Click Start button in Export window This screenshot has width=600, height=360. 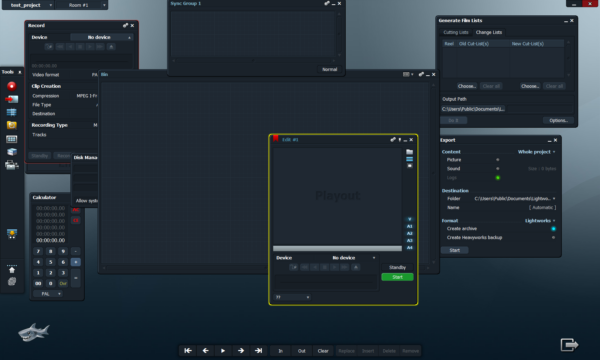[x=455, y=250]
